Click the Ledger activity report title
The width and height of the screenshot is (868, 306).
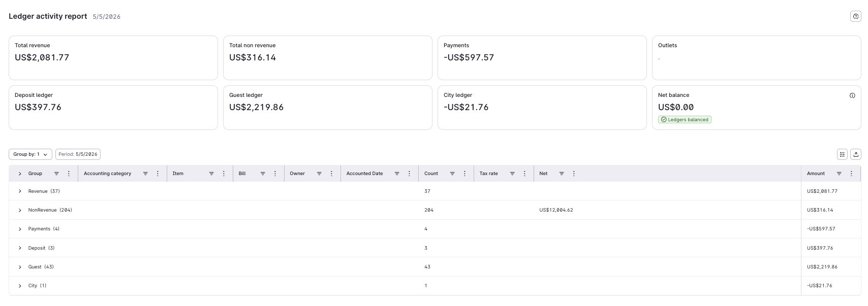(x=48, y=16)
